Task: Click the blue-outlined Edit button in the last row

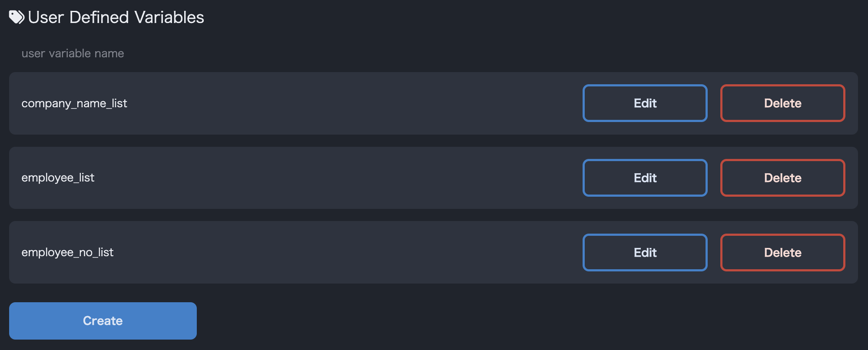Action: point(645,253)
